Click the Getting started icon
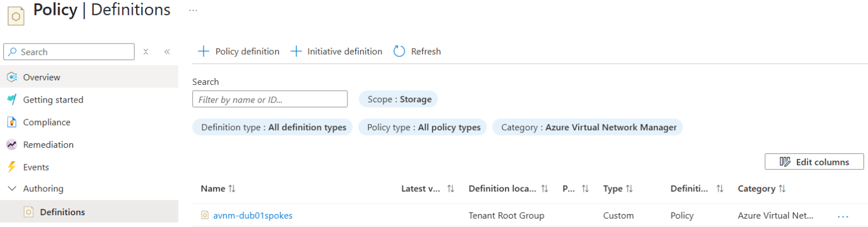This screenshot has height=227, width=868. (x=11, y=100)
